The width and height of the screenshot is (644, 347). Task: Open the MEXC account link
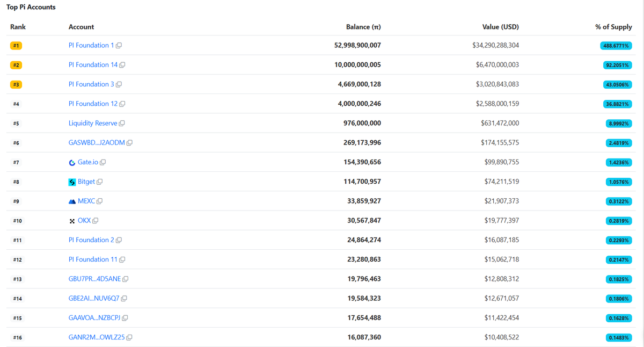point(86,201)
